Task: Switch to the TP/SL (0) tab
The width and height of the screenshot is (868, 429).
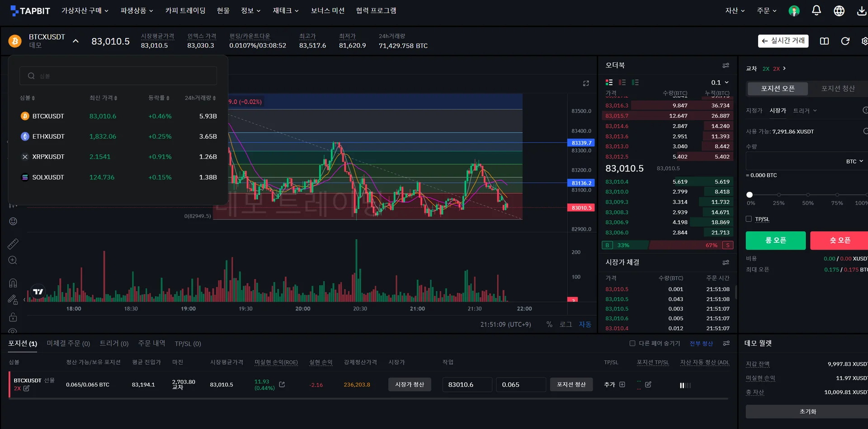Action: [x=188, y=344]
